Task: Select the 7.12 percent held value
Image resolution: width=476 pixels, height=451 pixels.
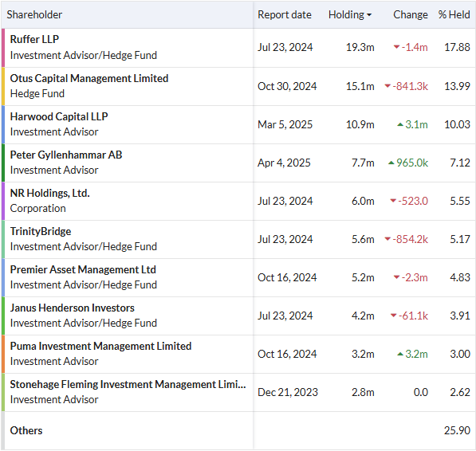Action: click(460, 163)
